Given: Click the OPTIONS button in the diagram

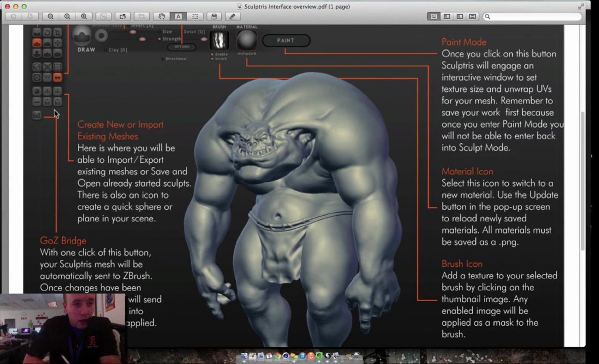Looking at the screenshot, I should tap(182, 47).
